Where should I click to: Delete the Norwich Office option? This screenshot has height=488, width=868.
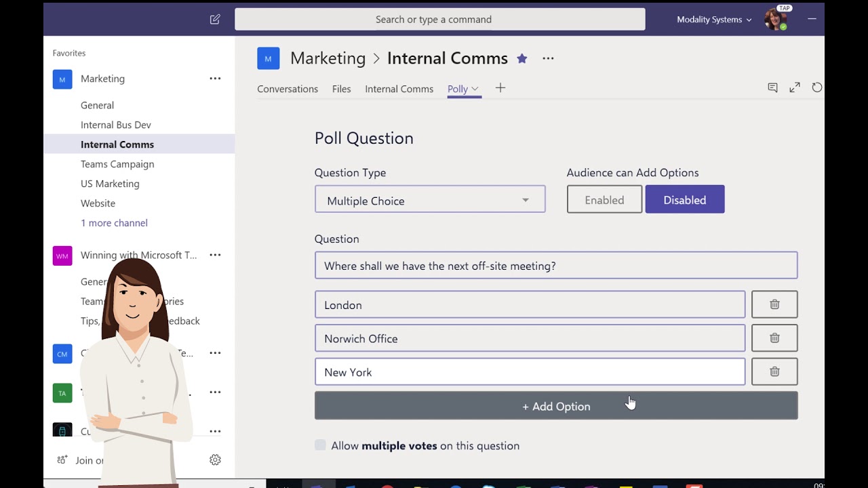click(774, 338)
